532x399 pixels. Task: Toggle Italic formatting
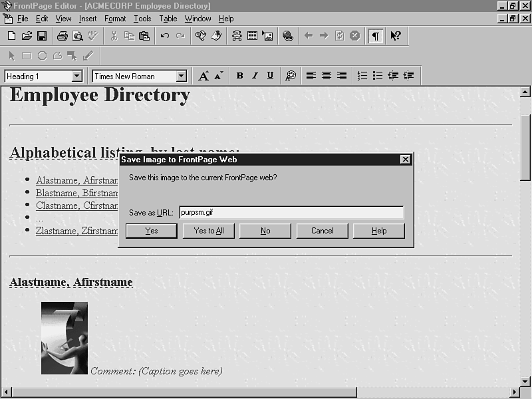255,76
